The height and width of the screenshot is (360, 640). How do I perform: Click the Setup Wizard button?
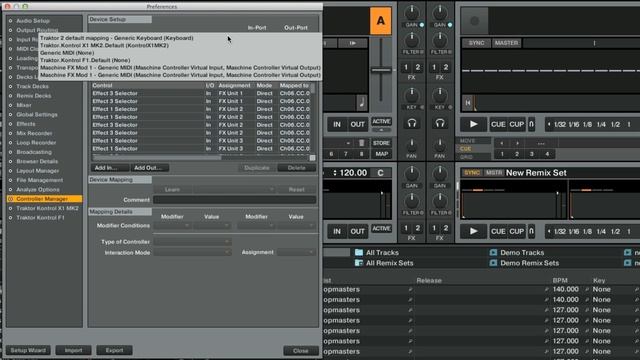click(x=28, y=350)
